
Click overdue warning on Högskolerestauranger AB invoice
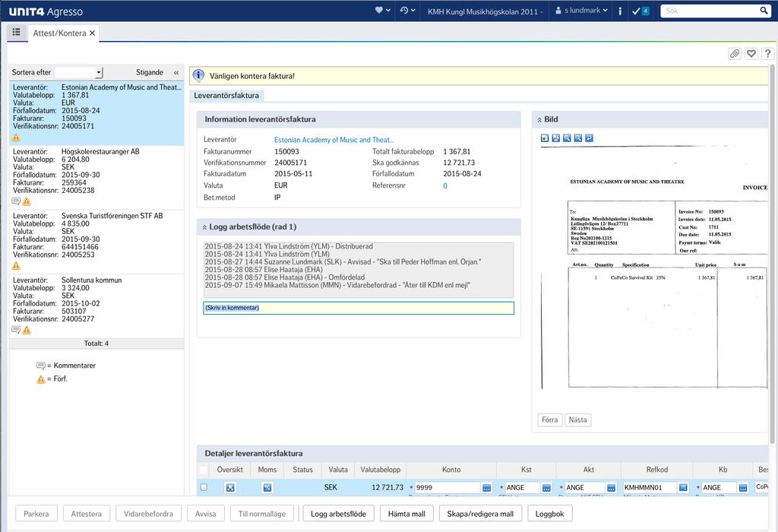(x=27, y=201)
